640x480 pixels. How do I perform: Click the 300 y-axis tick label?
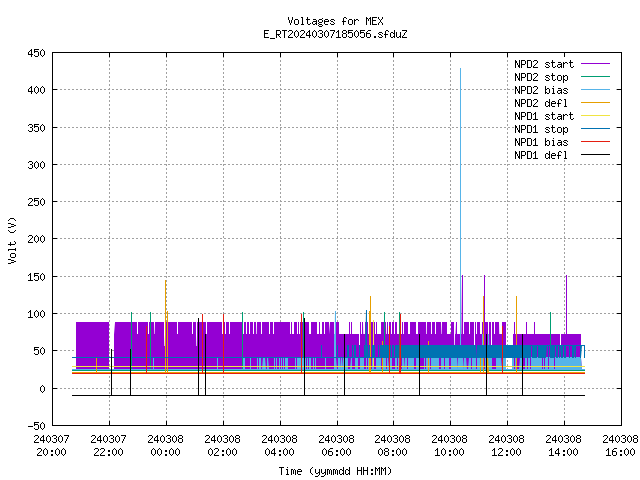coord(36,165)
